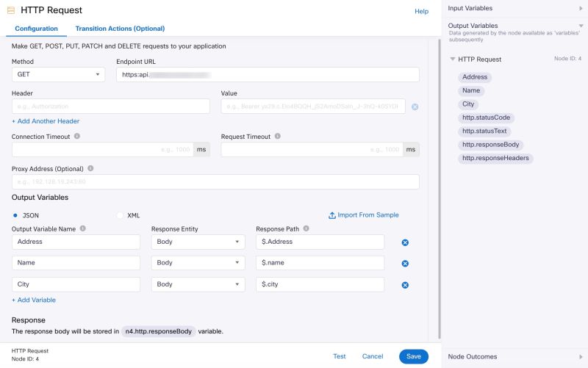
Task: Select the http.statusText variable chip
Action: point(484,131)
